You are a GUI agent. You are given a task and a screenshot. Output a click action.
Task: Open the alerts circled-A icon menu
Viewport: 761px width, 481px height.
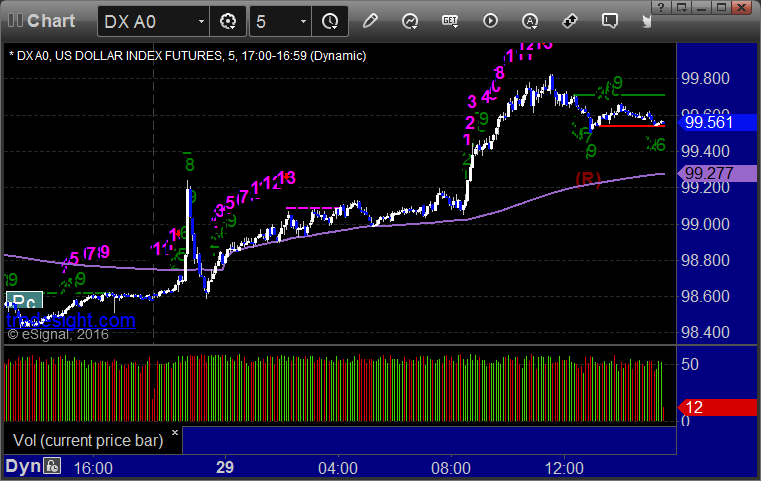(x=529, y=21)
